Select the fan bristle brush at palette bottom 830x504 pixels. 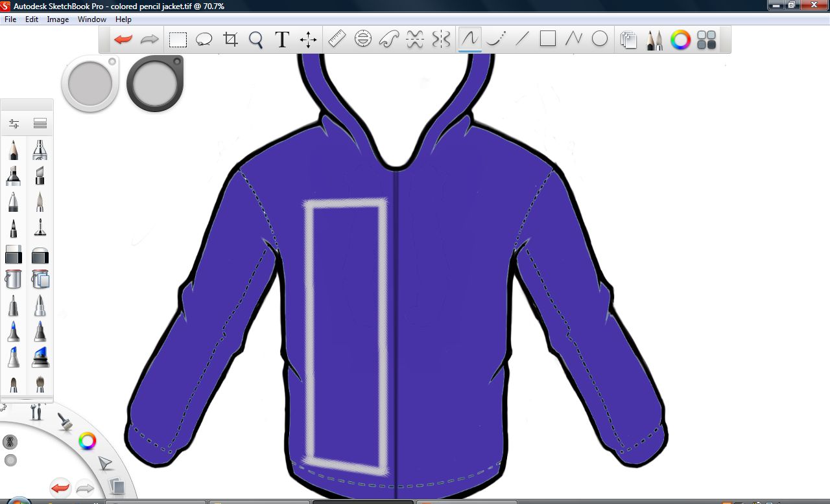click(x=40, y=384)
